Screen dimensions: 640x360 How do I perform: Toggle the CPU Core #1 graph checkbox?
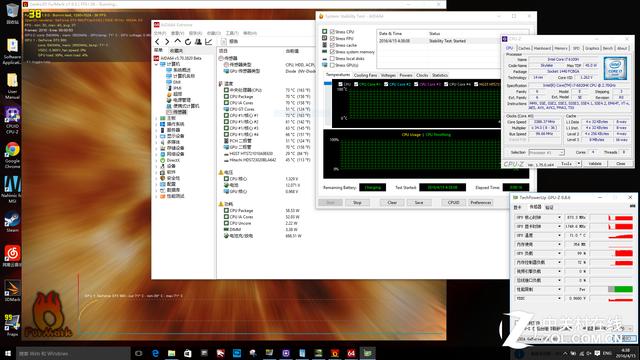[356, 84]
